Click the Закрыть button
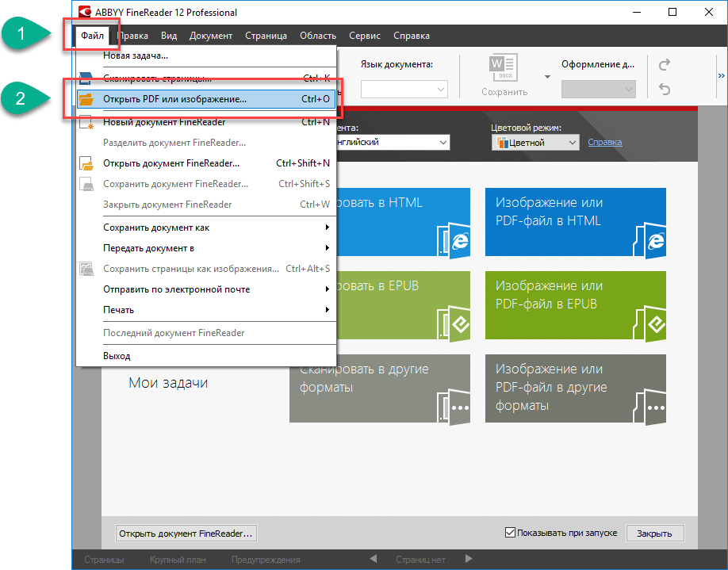 click(654, 534)
